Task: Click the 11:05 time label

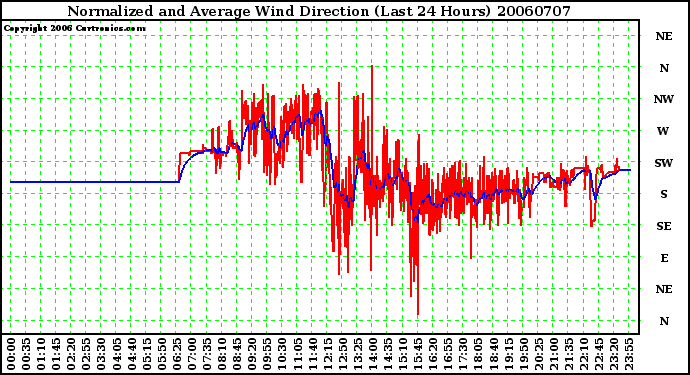Action: point(297,354)
